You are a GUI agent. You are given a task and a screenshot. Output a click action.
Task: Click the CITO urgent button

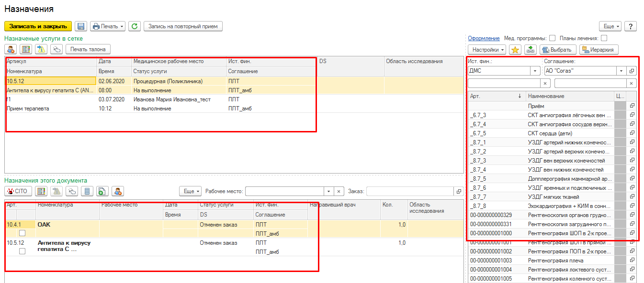[18, 191]
